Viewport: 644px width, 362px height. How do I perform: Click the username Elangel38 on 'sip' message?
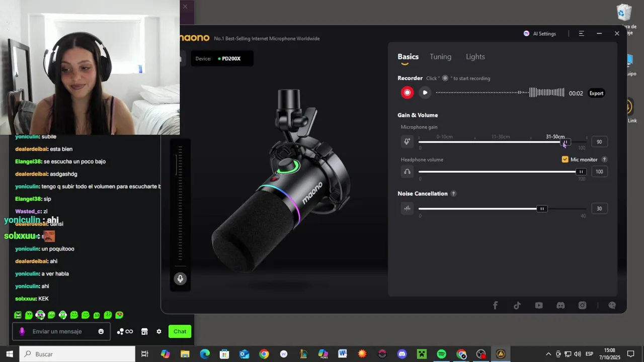28,199
